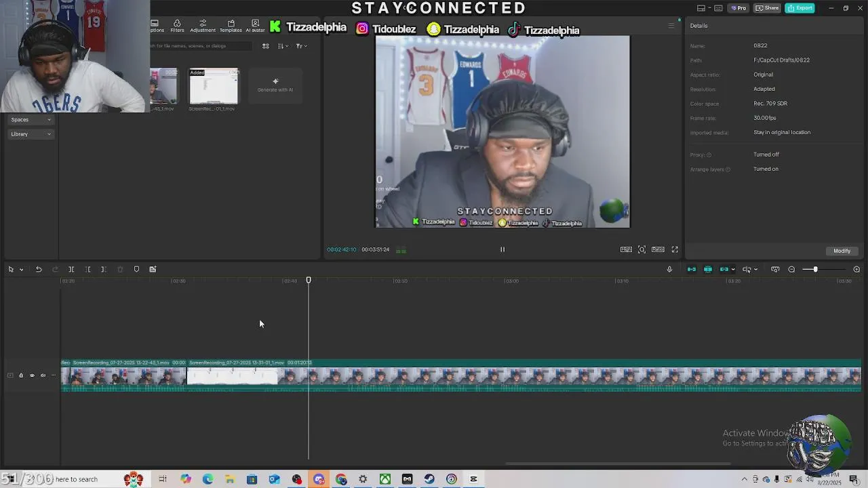
Task: Click the 30.00fps frame rate value
Action: point(765,118)
